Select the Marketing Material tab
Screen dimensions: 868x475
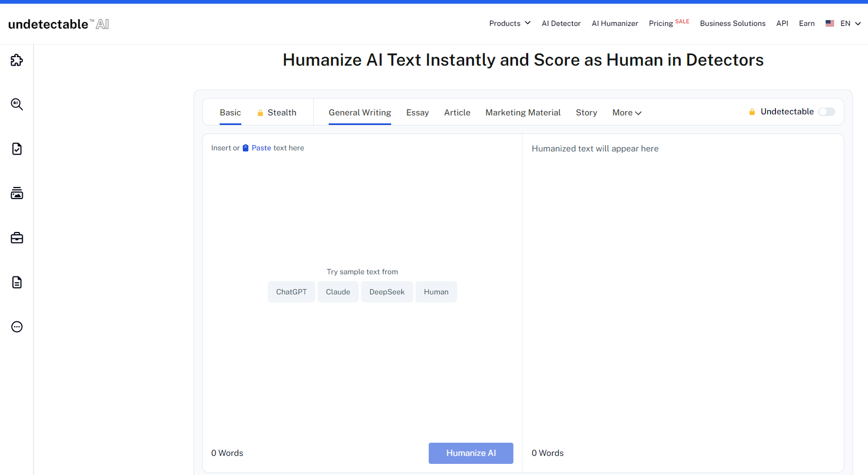523,113
